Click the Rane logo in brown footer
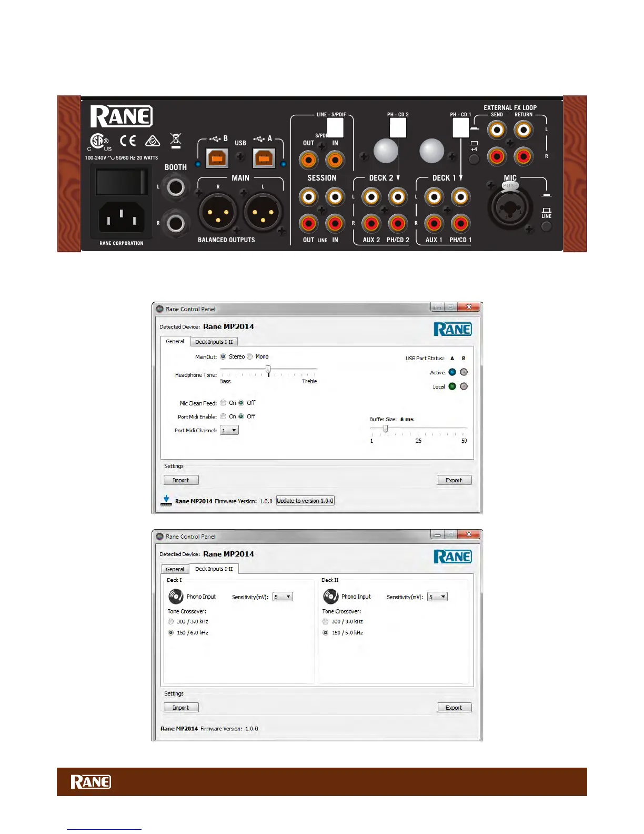644x834 pixels. pyautogui.click(x=90, y=782)
